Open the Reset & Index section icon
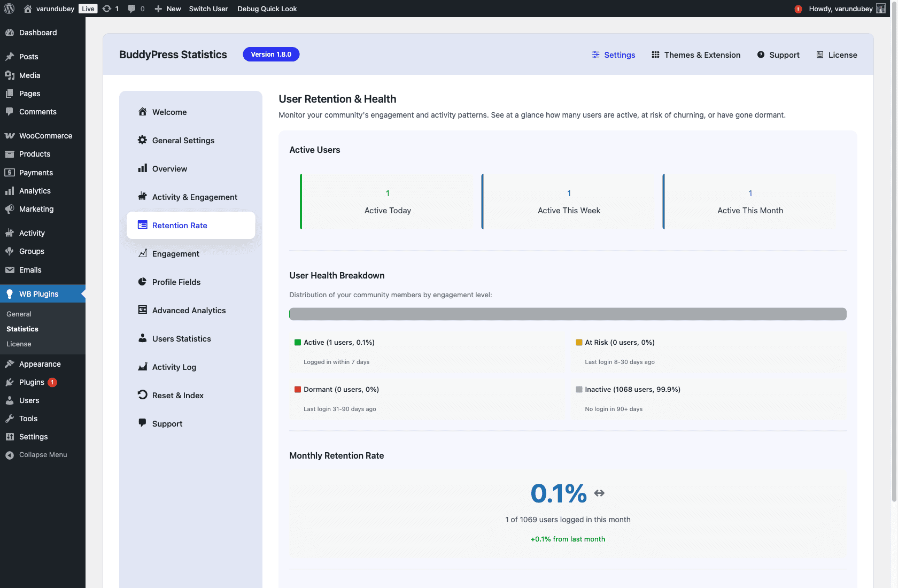Viewport: 898px width, 588px height. [142, 395]
